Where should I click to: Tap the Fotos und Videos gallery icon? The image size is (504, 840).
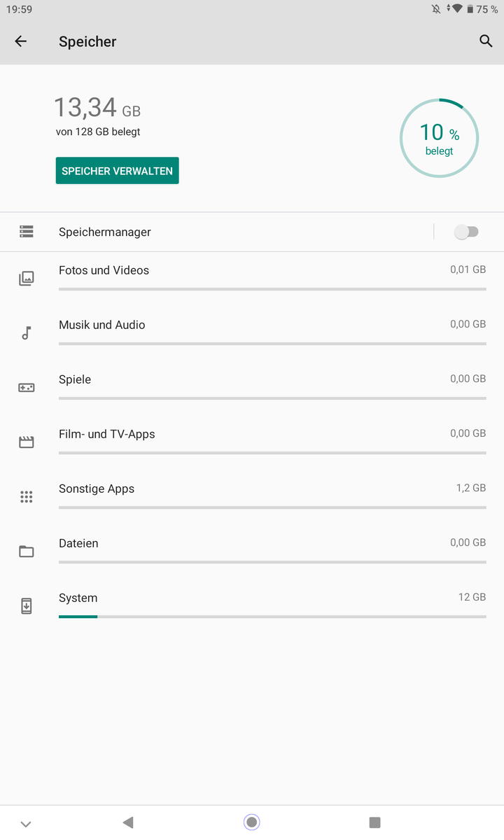pyautogui.click(x=26, y=279)
